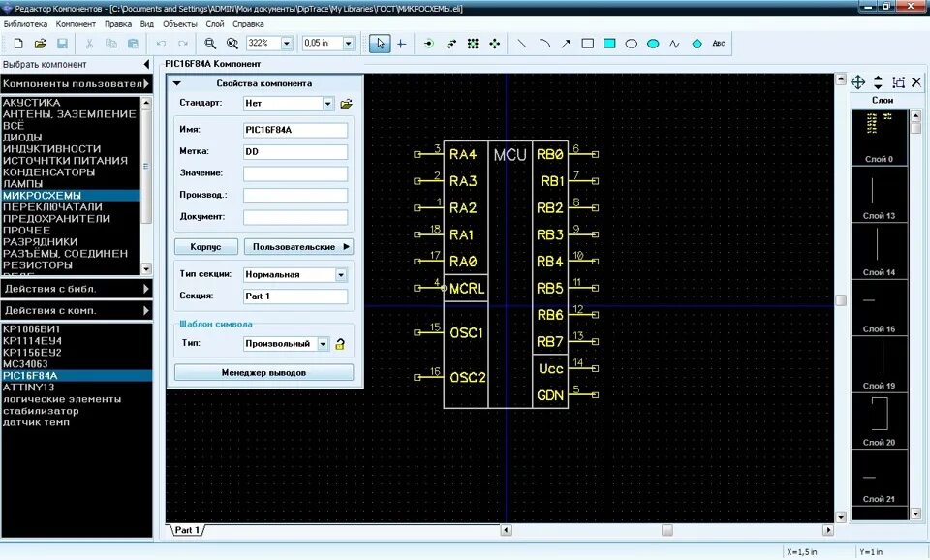This screenshot has width=930, height=560.
Task: Select the empty ellipse tool
Action: point(632,44)
